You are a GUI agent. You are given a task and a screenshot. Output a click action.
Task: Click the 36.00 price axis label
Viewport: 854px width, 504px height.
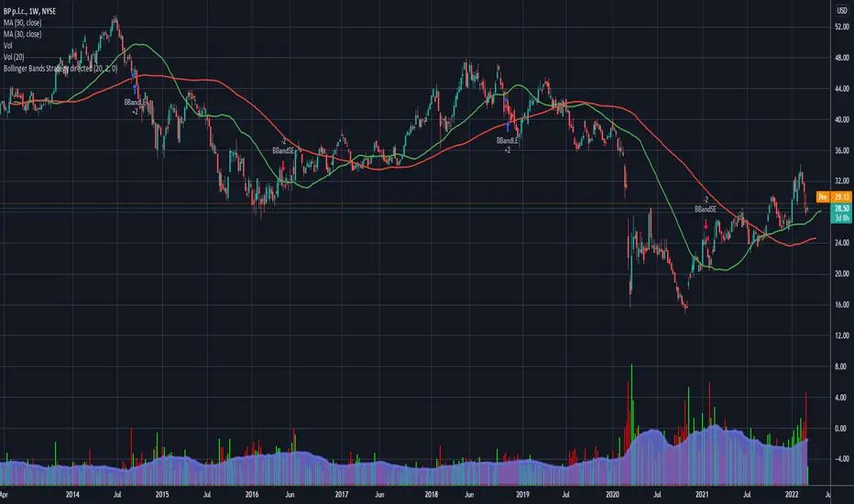[x=841, y=150]
